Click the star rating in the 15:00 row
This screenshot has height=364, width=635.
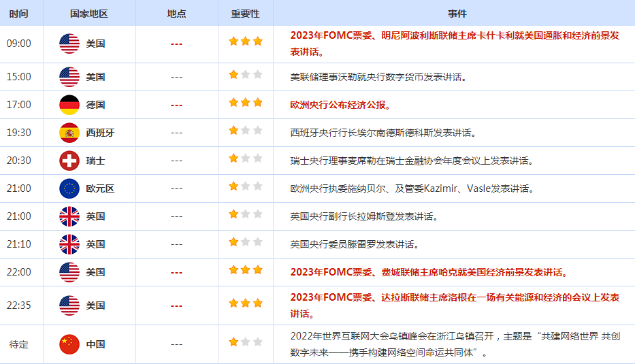tap(246, 74)
